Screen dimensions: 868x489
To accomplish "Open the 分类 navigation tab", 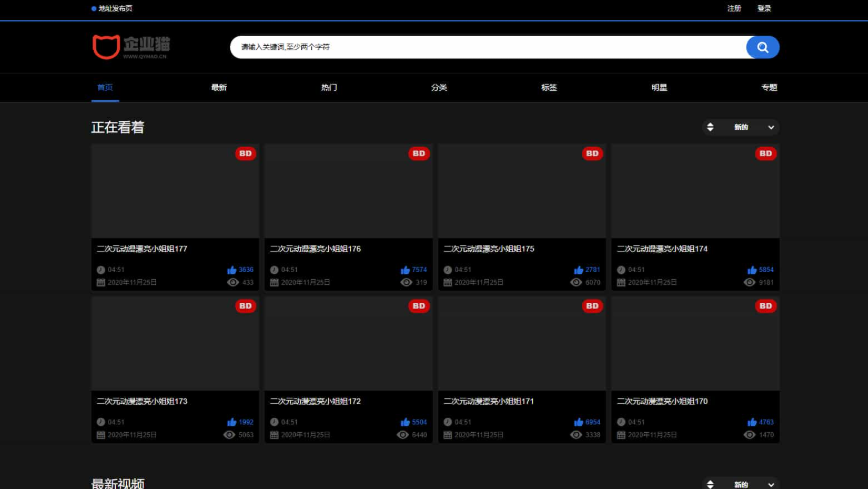I will tap(439, 88).
